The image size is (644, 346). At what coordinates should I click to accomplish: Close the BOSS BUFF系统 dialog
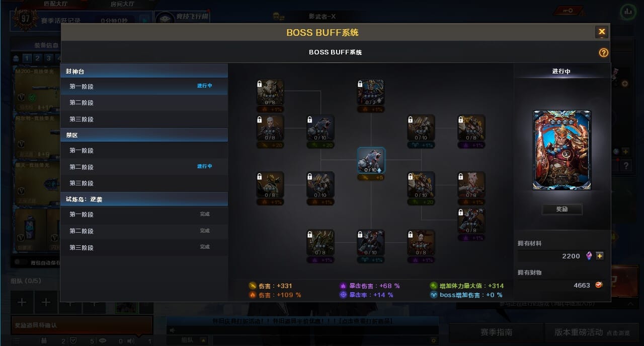point(602,32)
